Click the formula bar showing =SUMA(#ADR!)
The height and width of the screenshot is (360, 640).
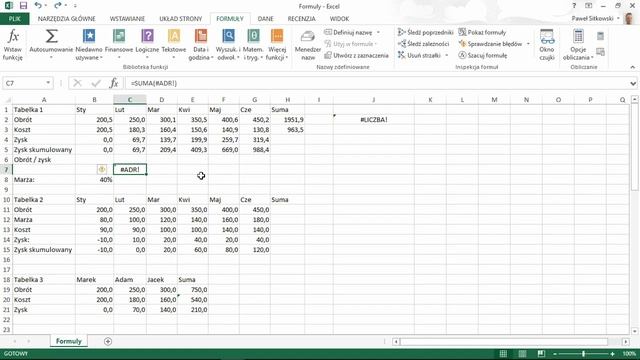point(377,83)
